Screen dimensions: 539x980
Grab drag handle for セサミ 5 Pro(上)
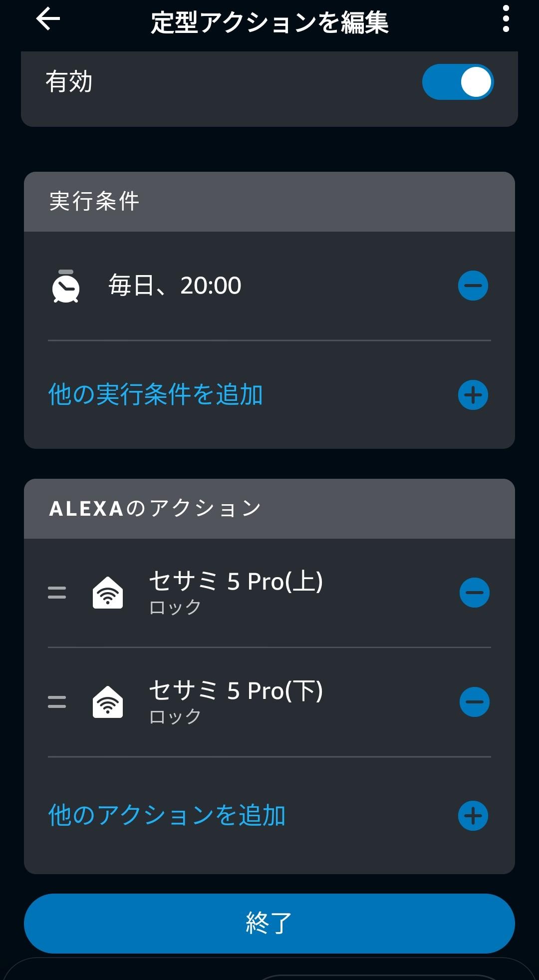pos(57,593)
